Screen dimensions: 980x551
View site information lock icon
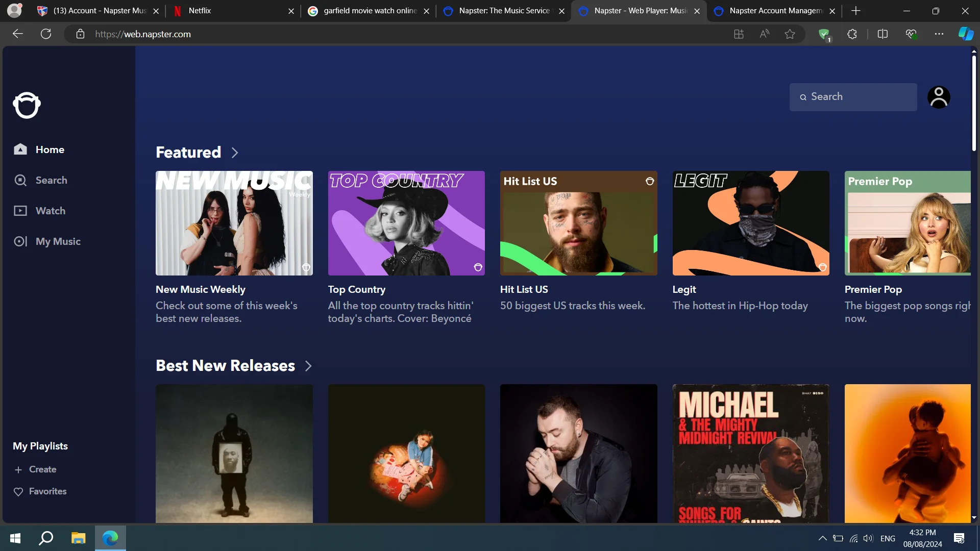tap(80, 34)
